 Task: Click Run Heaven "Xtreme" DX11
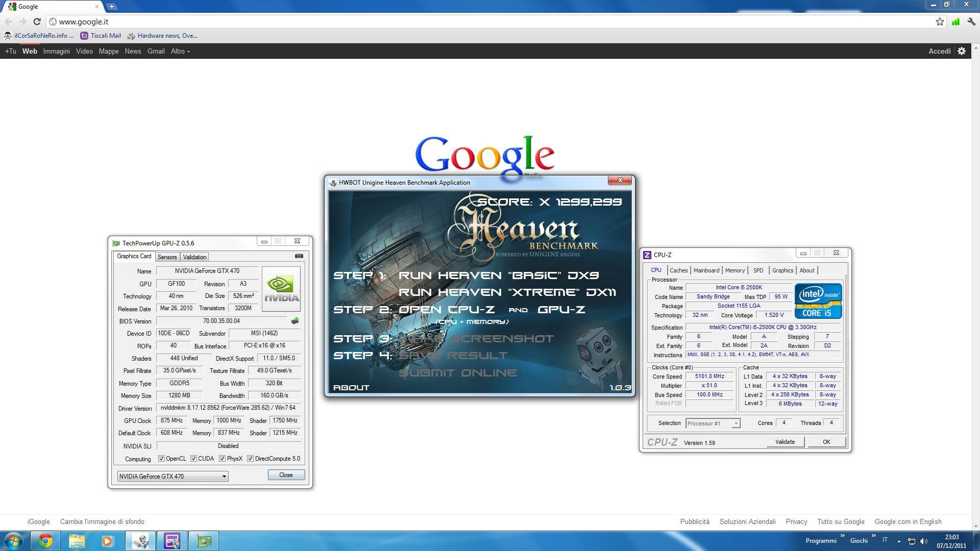(x=507, y=292)
